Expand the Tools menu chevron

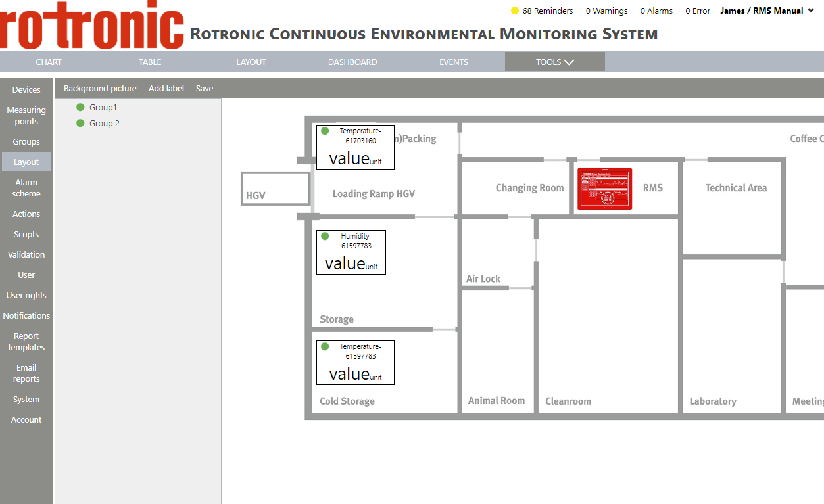(x=569, y=62)
